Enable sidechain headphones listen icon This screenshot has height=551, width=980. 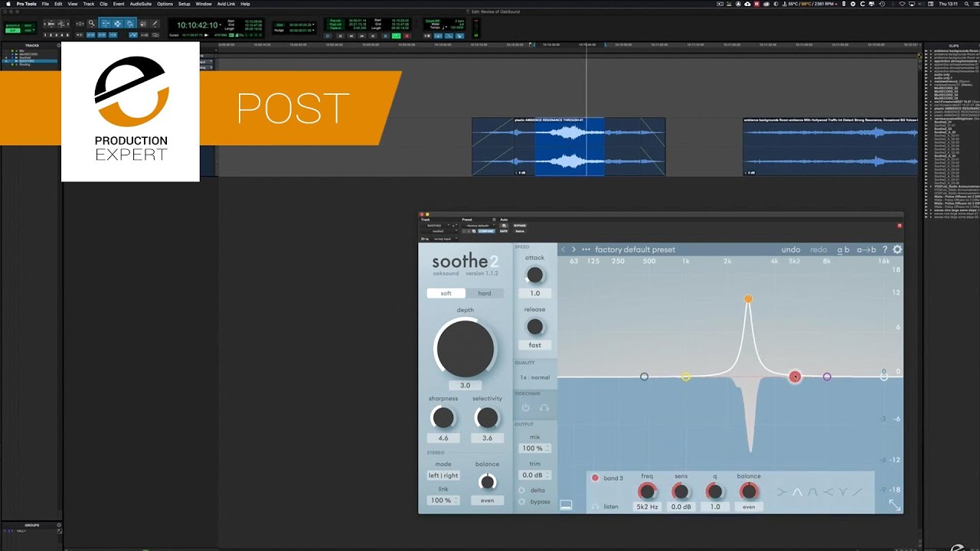point(544,408)
